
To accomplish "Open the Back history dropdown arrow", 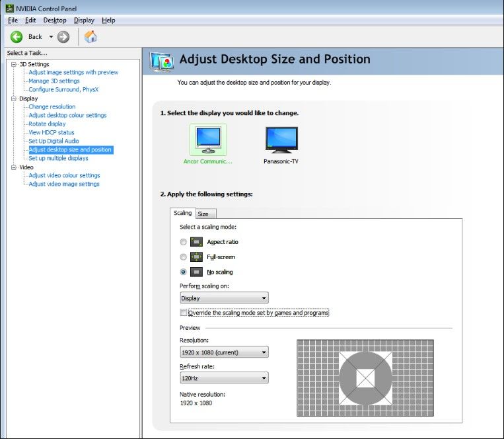I will 51,36.
